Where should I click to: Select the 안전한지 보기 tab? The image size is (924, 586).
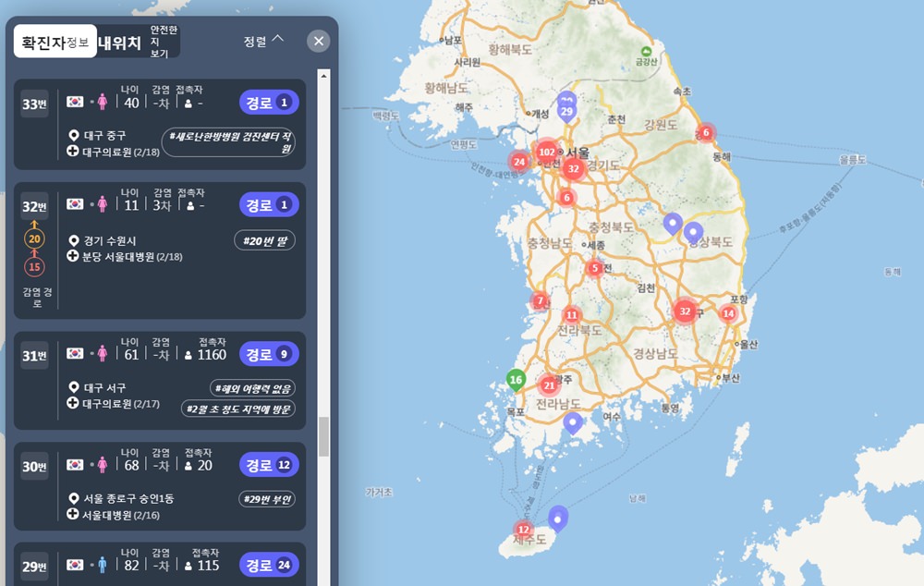point(163,42)
